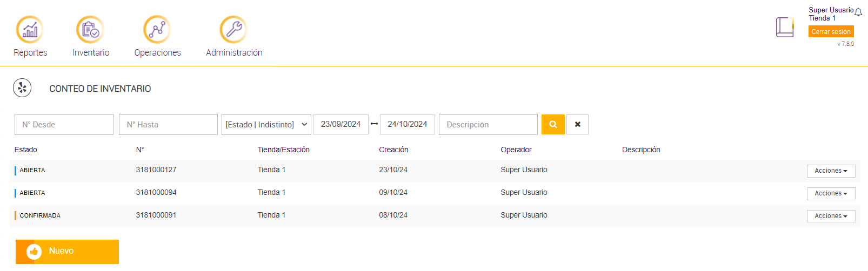
Task: Open the book manual icon
Action: 784,27
